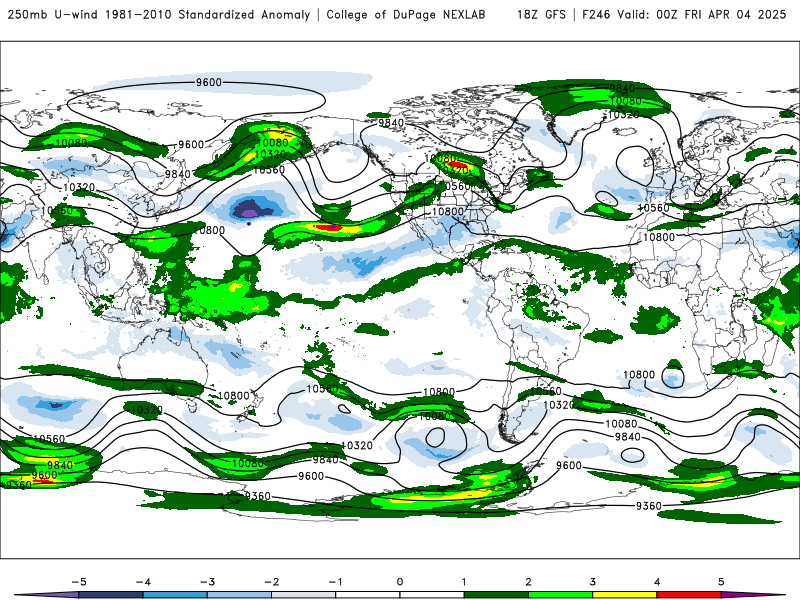Click the '-2' colorbar tick label
Screen dimensions: 800x600
coord(271,582)
